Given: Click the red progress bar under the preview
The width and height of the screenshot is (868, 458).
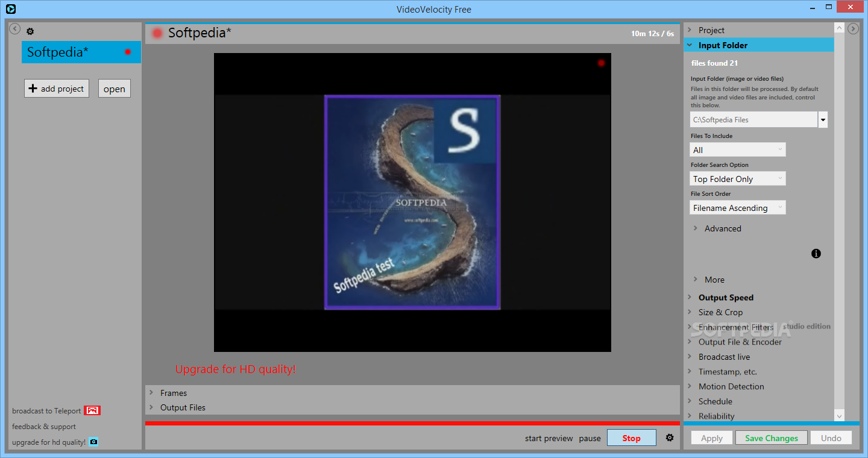Looking at the screenshot, I should pyautogui.click(x=412, y=424).
